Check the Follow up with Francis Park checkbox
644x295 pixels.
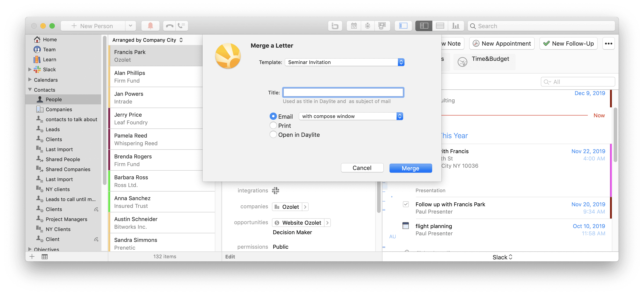(406, 204)
